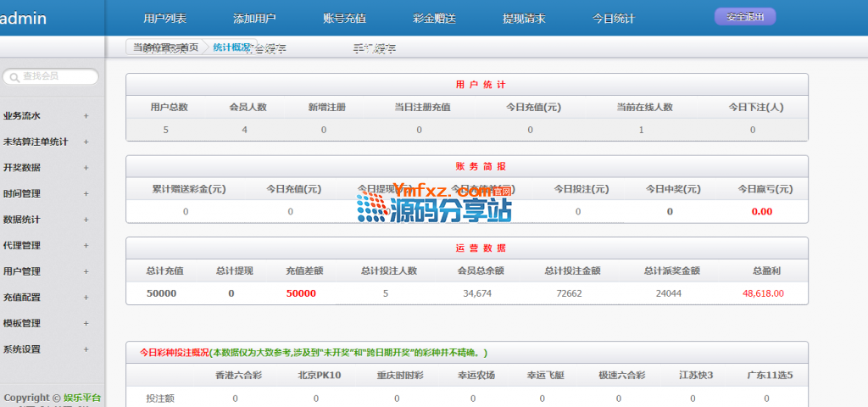
Task: Open 添加用户 in top navigation
Action: 254,19
